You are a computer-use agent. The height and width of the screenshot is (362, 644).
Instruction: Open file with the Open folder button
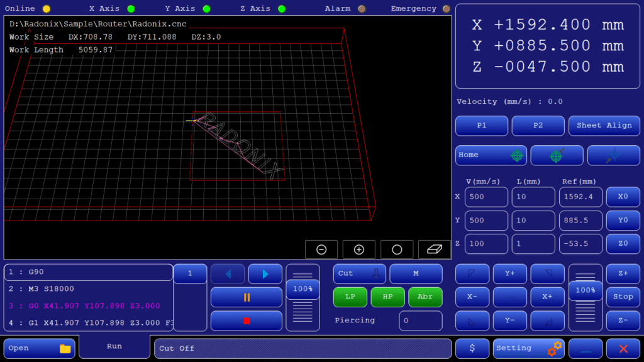pos(40,348)
